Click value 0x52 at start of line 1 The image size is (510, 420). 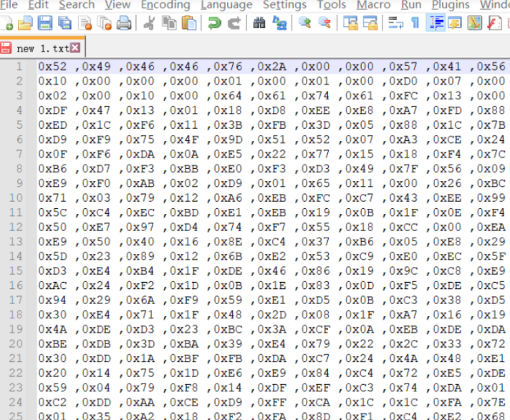pyautogui.click(x=52, y=67)
